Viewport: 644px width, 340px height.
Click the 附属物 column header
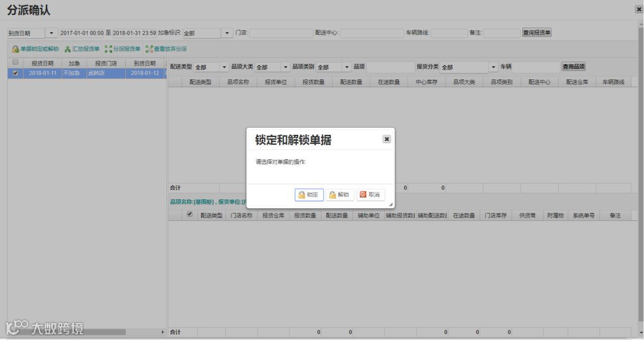555,215
